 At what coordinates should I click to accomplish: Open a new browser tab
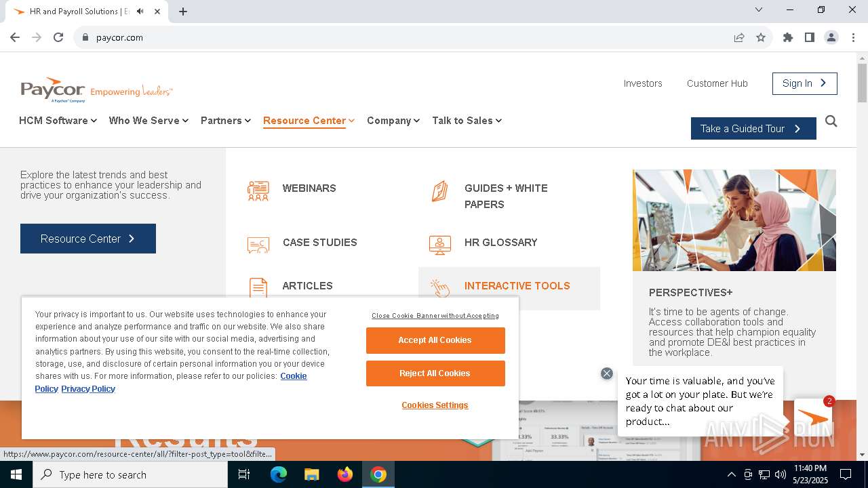[183, 11]
